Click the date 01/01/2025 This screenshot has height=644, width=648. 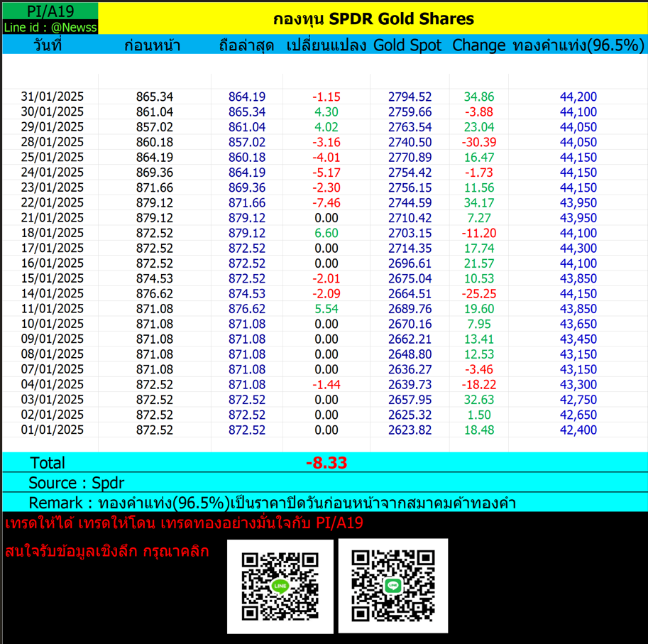[x=53, y=430]
